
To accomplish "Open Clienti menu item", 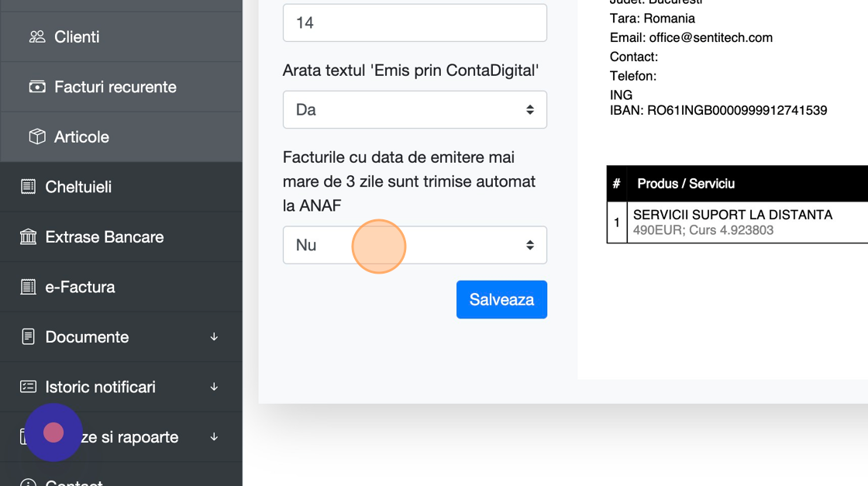I will [77, 36].
